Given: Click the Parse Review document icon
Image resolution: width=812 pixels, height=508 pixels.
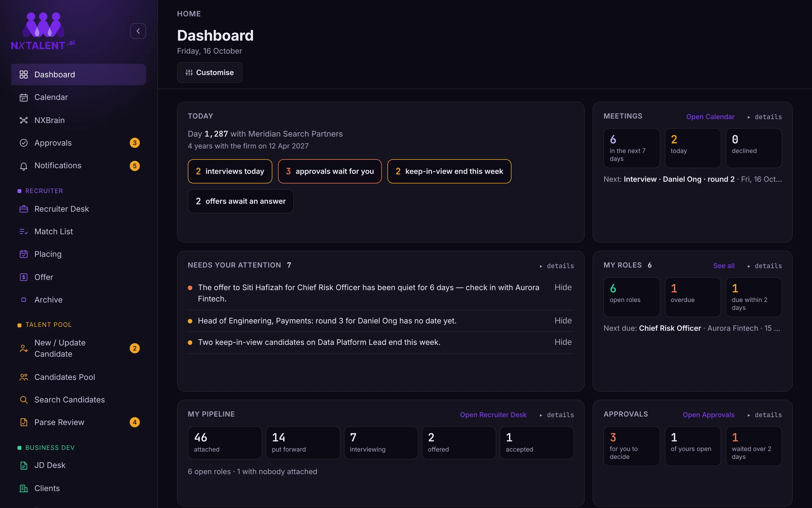Looking at the screenshot, I should coord(24,422).
